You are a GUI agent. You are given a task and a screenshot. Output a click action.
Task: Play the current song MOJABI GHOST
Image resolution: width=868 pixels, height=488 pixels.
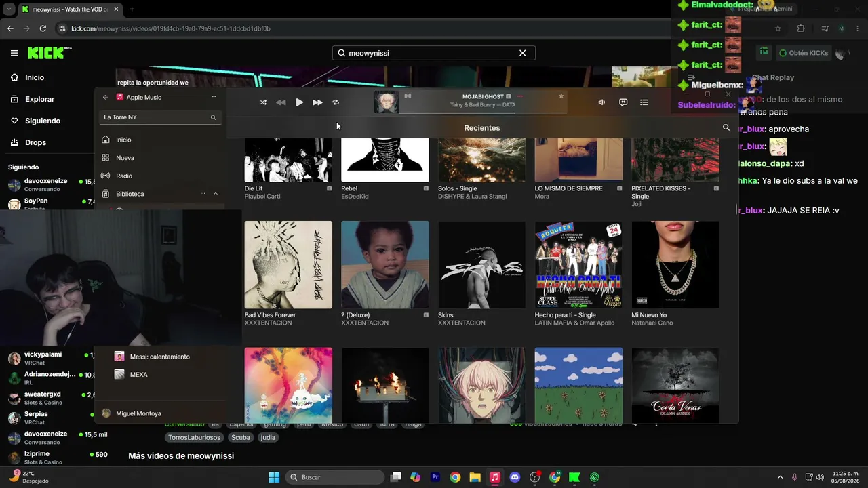[x=299, y=102]
